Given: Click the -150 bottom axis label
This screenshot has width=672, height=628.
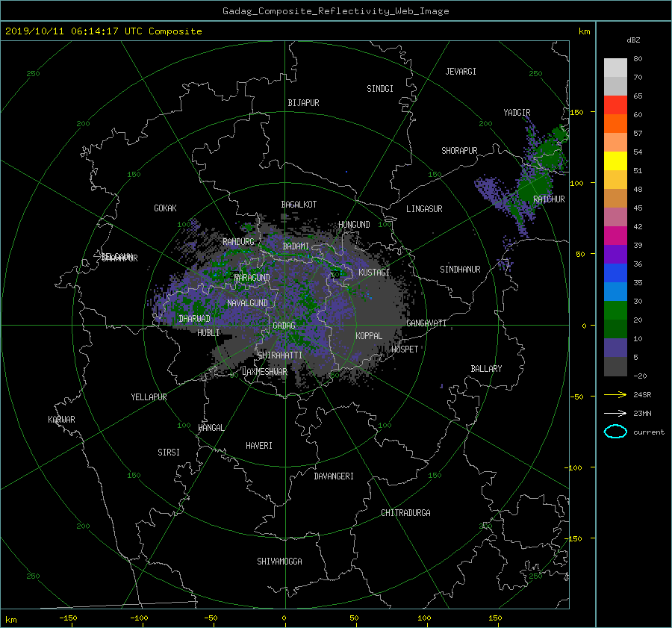Looking at the screenshot, I should (x=68, y=618).
